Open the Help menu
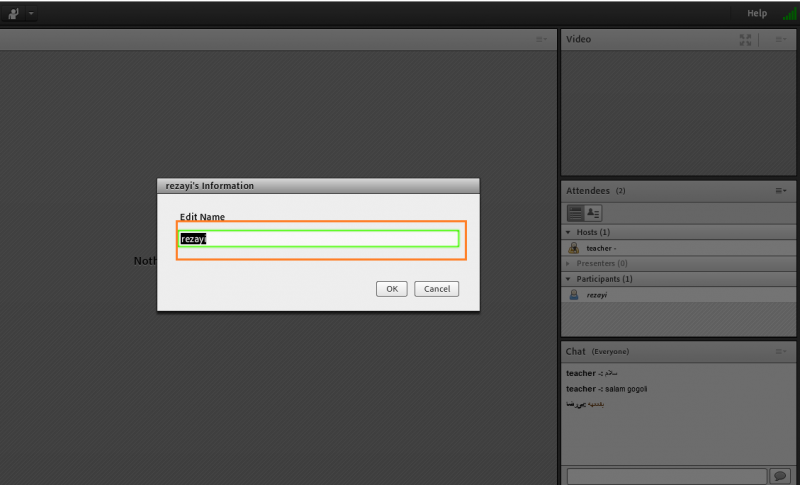 (x=757, y=14)
